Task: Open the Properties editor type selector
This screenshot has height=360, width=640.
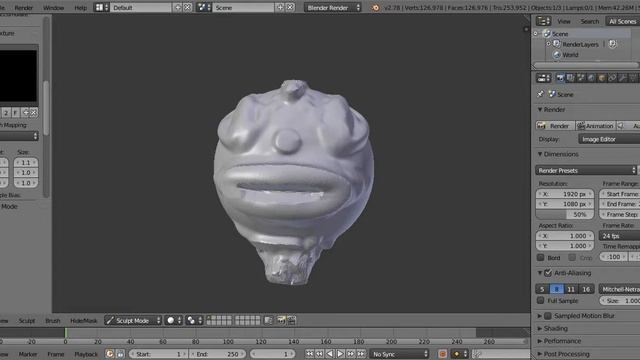Action: (x=543, y=78)
